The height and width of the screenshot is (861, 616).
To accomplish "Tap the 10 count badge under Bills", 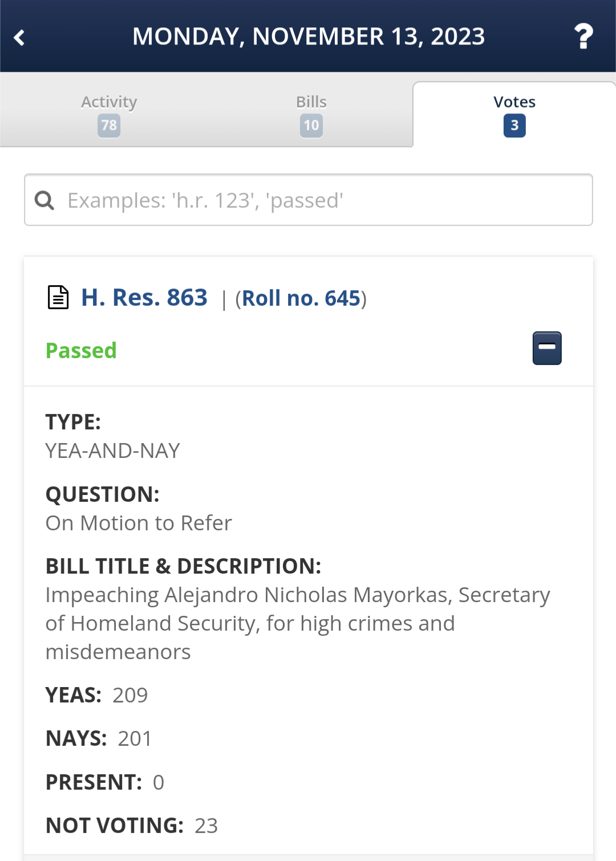I will (311, 125).
